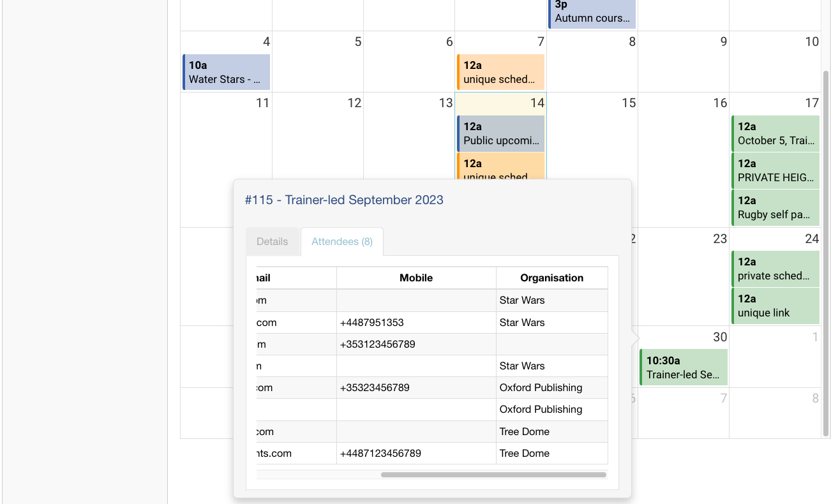The width and height of the screenshot is (831, 504).
Task: Open the Rugby self-paced event
Action: pos(775,207)
